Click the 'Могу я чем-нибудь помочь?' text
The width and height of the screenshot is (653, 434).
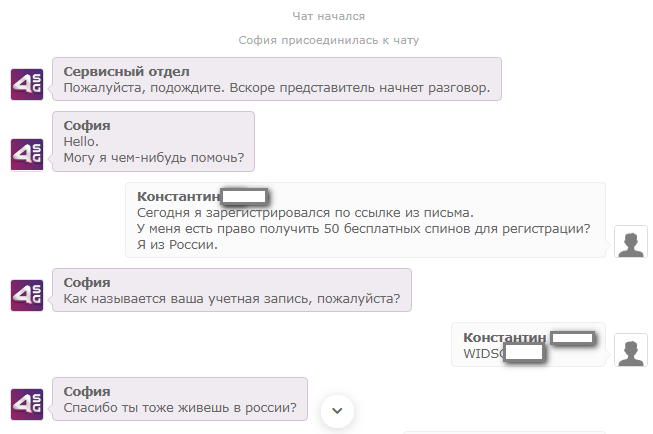coord(154,158)
